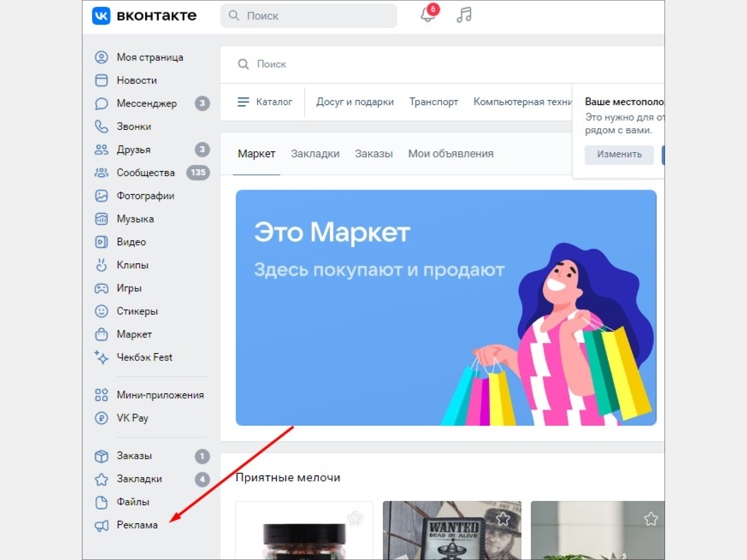This screenshot has width=747, height=560.
Task: Click the Это Маркет banner
Action: coord(446,308)
